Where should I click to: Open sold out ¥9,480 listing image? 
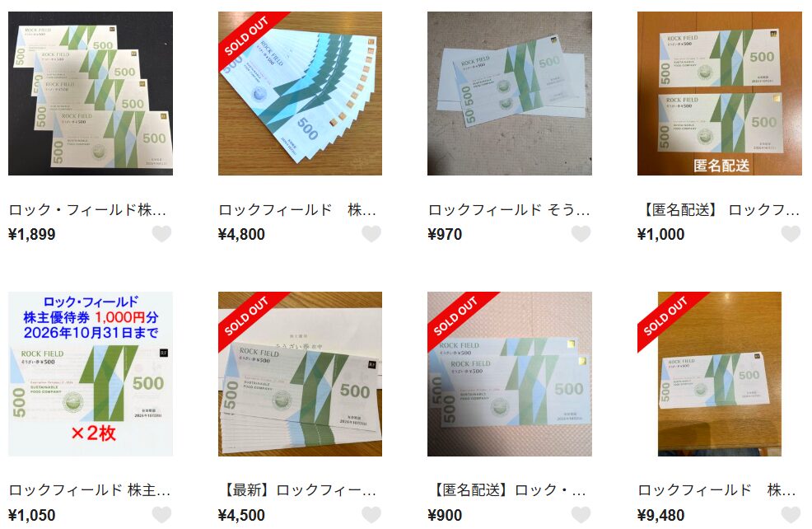pyautogui.click(x=719, y=373)
